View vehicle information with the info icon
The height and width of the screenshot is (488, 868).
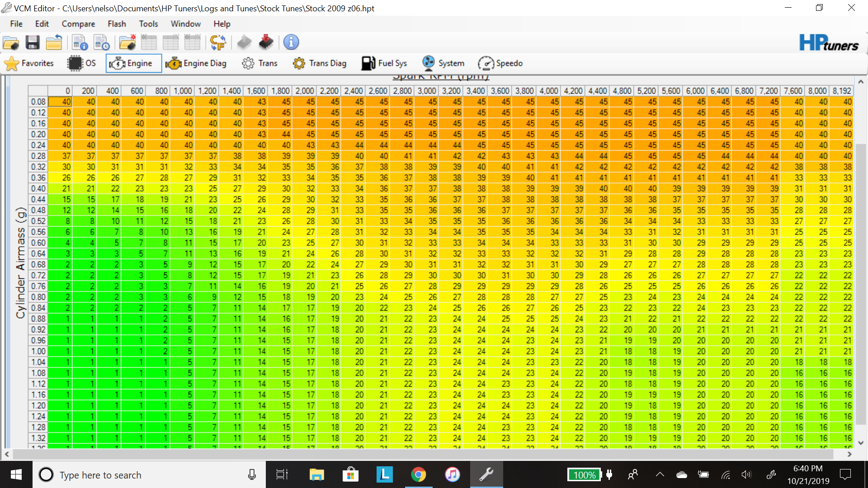click(291, 42)
